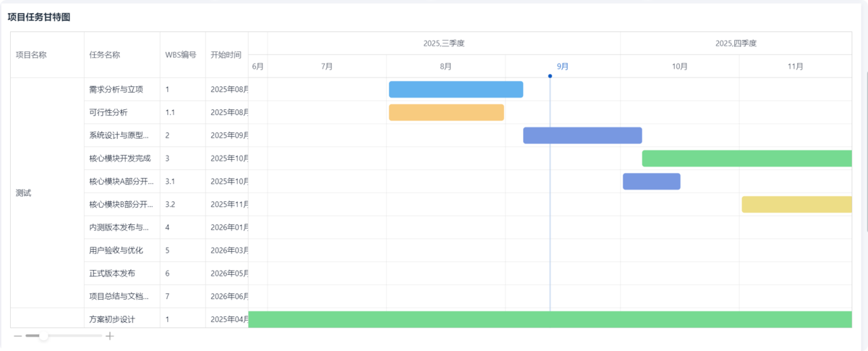Select the orange 可行性分析 task bar
868x351 pixels.
coord(446,112)
